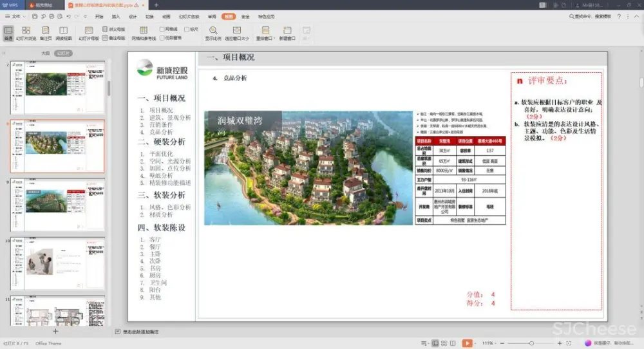644x349 pixels.
Task: Click 适应窗口大小 fit-to-window icon
Action: coord(237,33)
